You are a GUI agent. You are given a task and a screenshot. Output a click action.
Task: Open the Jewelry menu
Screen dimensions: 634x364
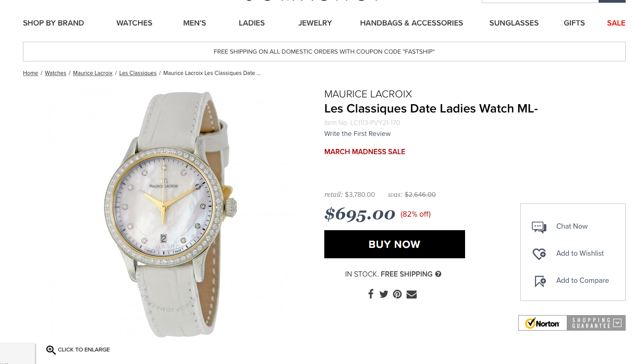(x=315, y=23)
